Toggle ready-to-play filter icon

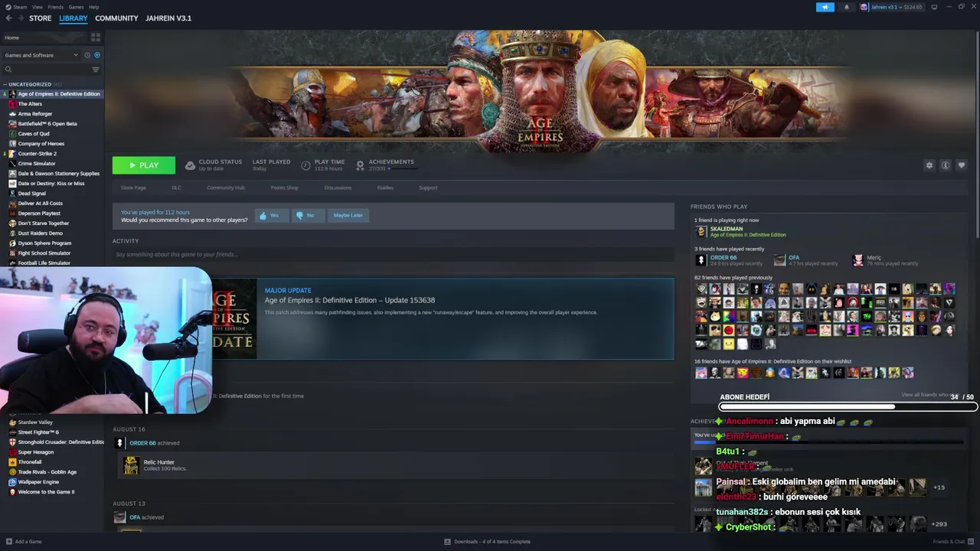point(97,55)
